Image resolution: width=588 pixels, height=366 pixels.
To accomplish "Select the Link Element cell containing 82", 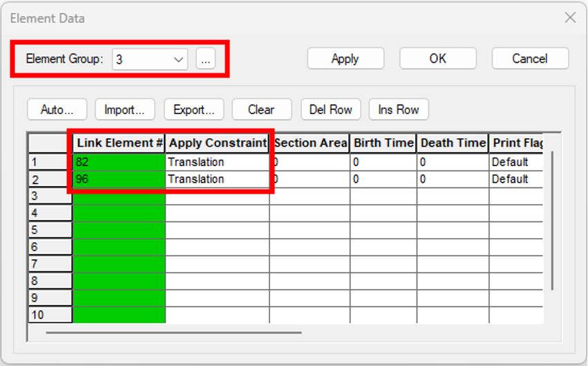I will [x=119, y=162].
